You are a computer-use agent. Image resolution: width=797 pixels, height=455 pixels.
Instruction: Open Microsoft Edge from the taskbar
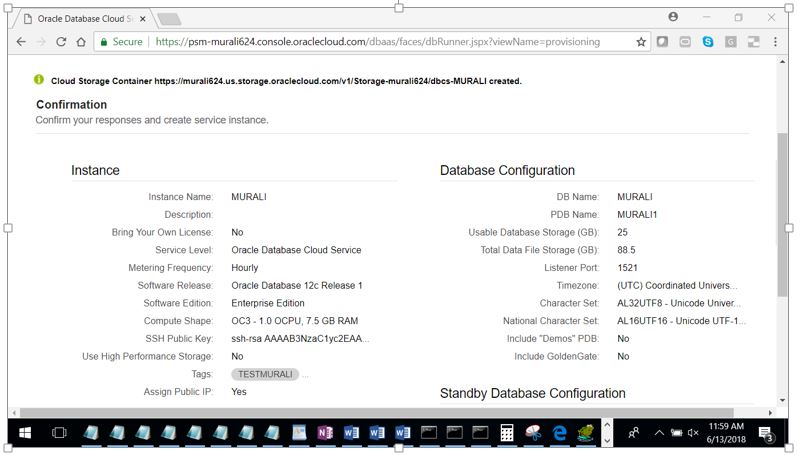560,433
